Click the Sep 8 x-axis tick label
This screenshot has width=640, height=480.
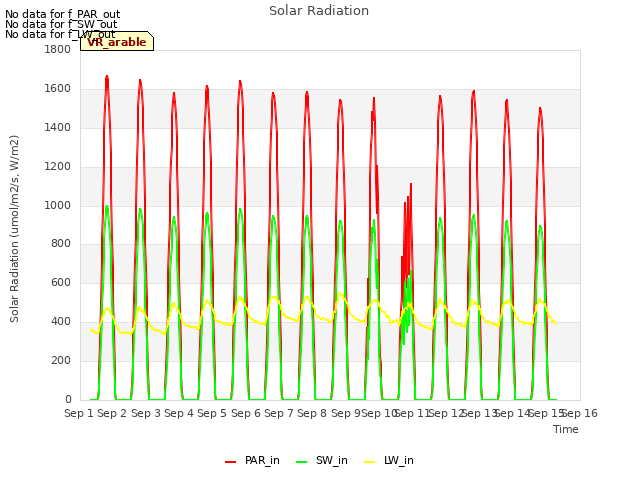coord(312,413)
